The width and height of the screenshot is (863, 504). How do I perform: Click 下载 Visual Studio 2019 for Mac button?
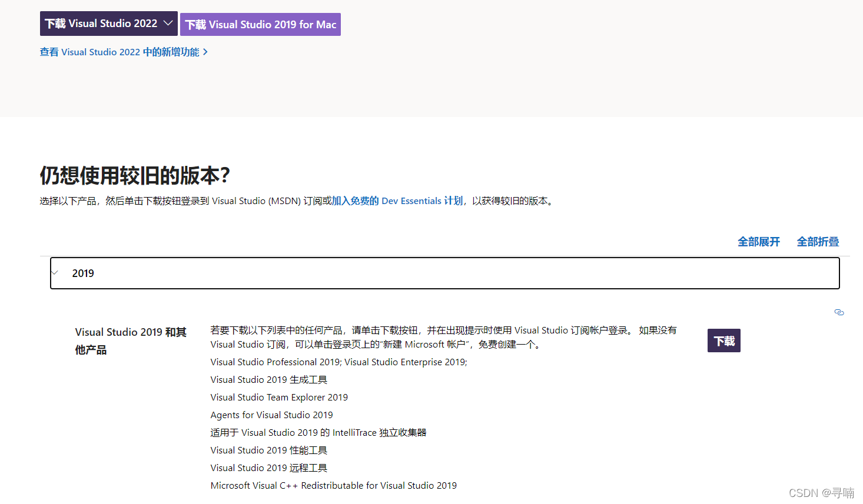point(260,25)
